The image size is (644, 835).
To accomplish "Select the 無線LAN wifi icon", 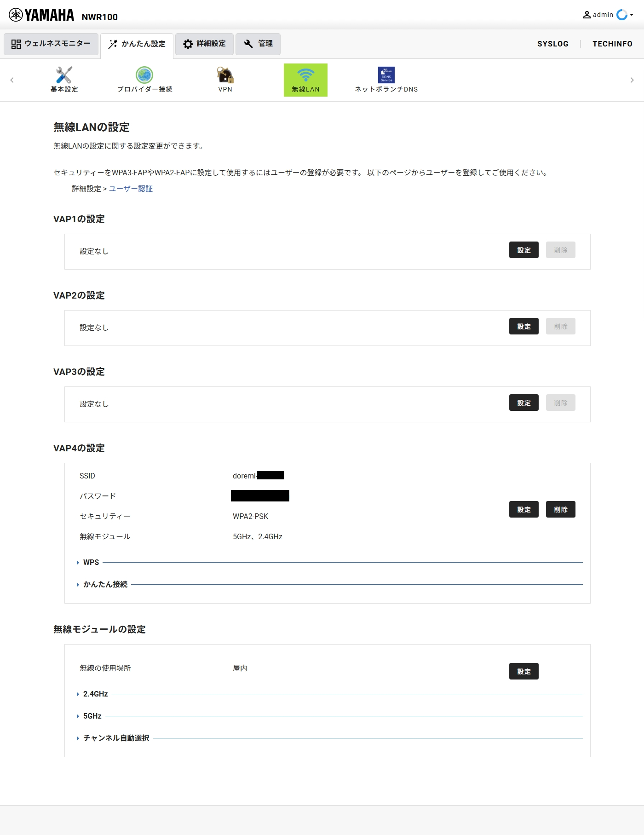I will pos(305,75).
